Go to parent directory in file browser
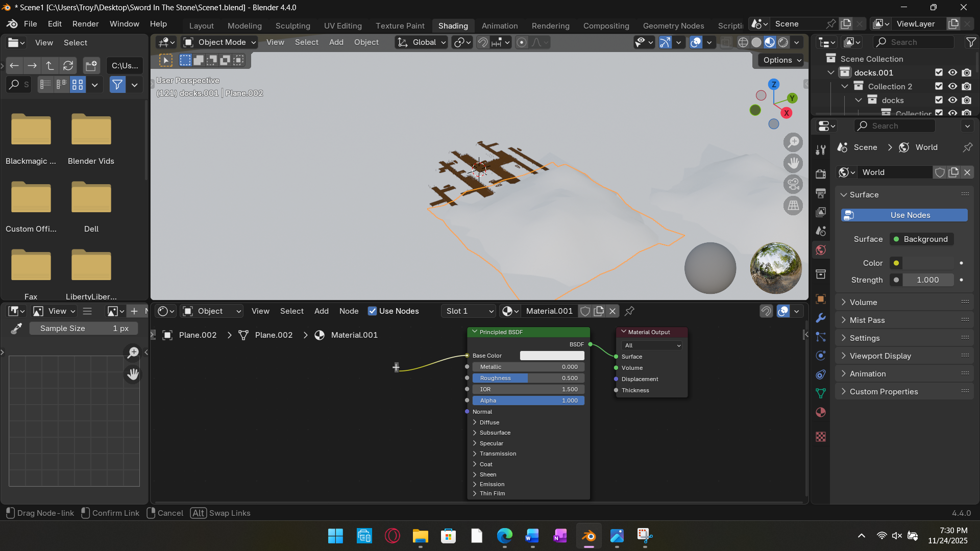The height and width of the screenshot is (551, 980). [x=50, y=65]
